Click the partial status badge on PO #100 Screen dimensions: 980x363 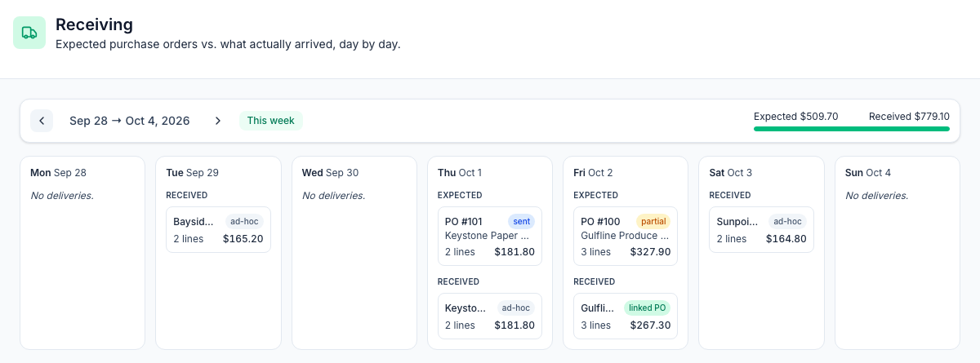coord(653,221)
